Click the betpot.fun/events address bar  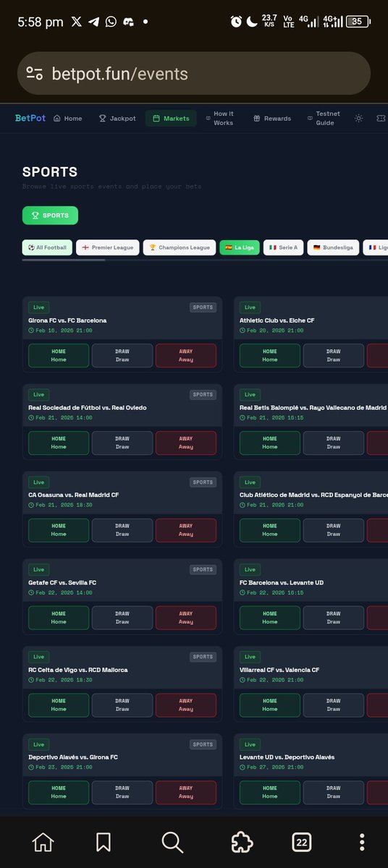point(194,73)
